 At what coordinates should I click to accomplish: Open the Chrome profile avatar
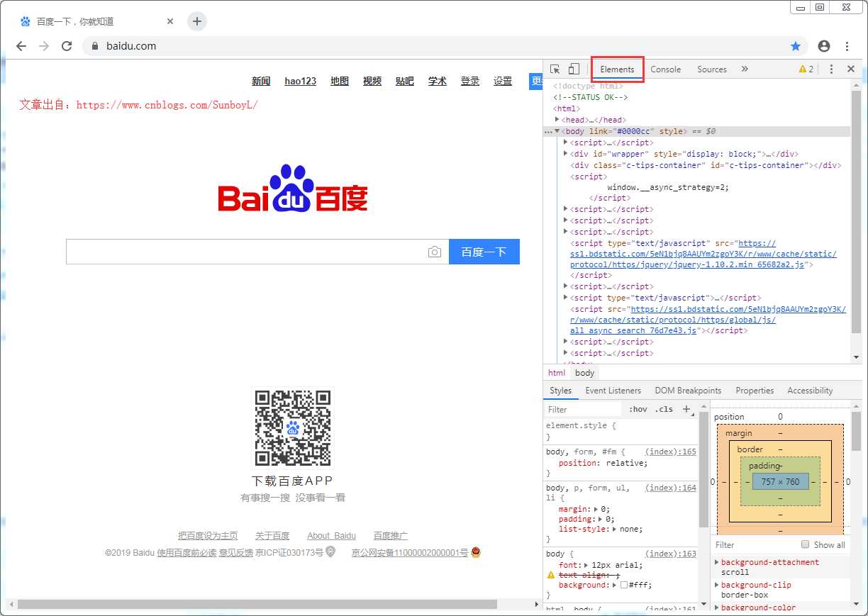pyautogui.click(x=823, y=46)
